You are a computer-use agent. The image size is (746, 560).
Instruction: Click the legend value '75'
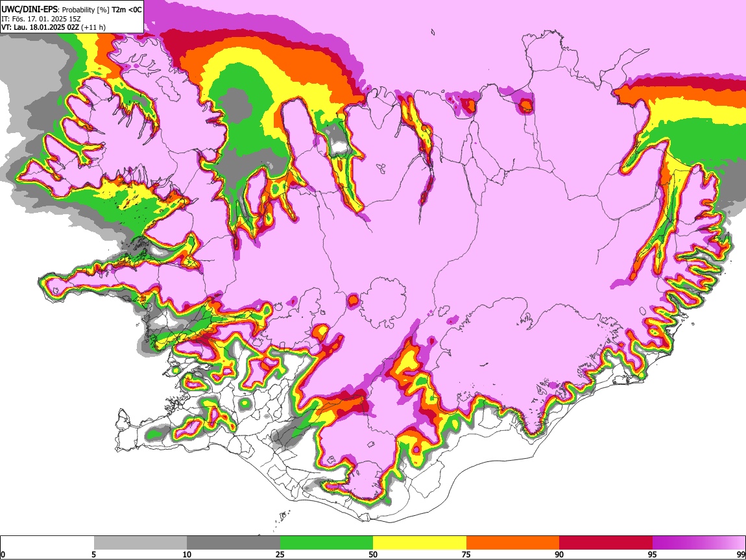(466, 554)
